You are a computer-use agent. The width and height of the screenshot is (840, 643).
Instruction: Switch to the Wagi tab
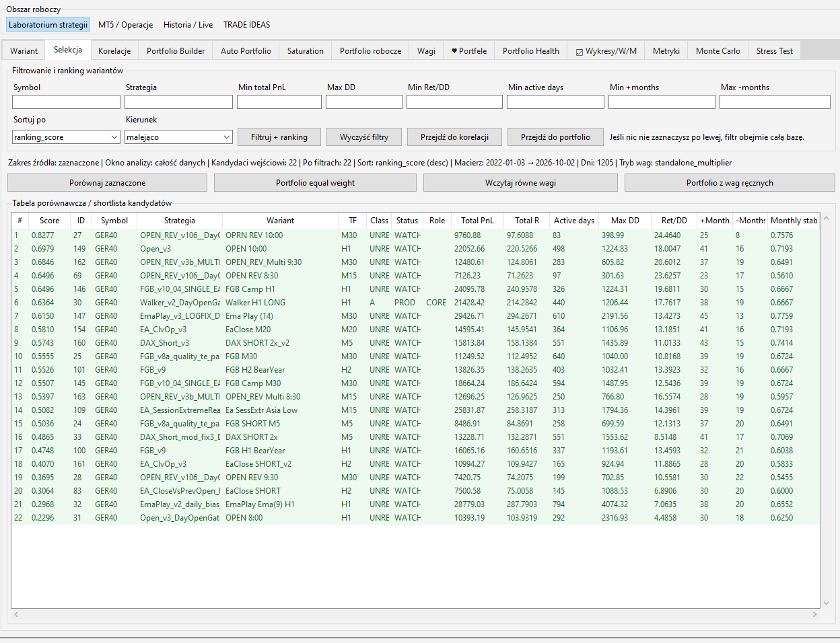point(426,51)
